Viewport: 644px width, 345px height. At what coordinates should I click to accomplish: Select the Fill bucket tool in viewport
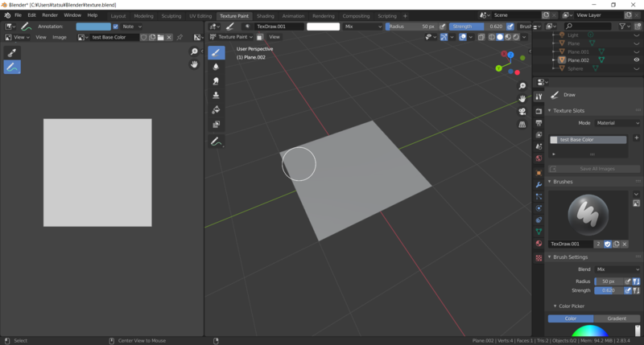click(x=216, y=110)
